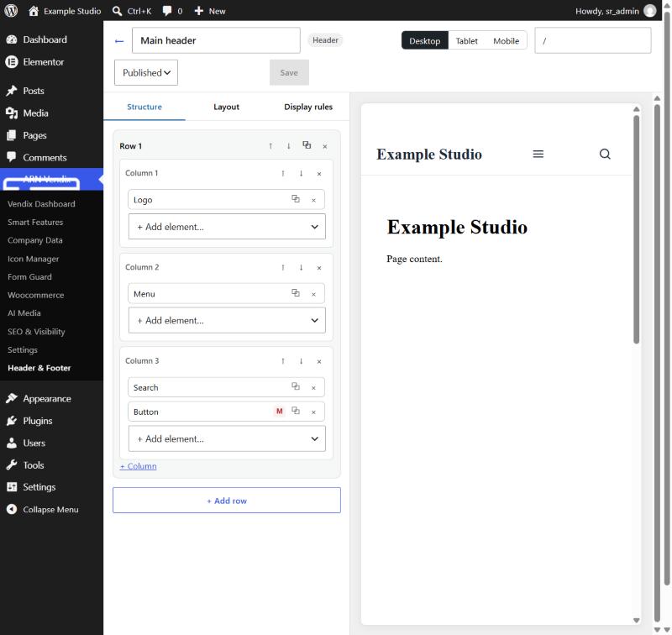Open the Media menu
The width and height of the screenshot is (672, 635).
(x=51, y=113)
